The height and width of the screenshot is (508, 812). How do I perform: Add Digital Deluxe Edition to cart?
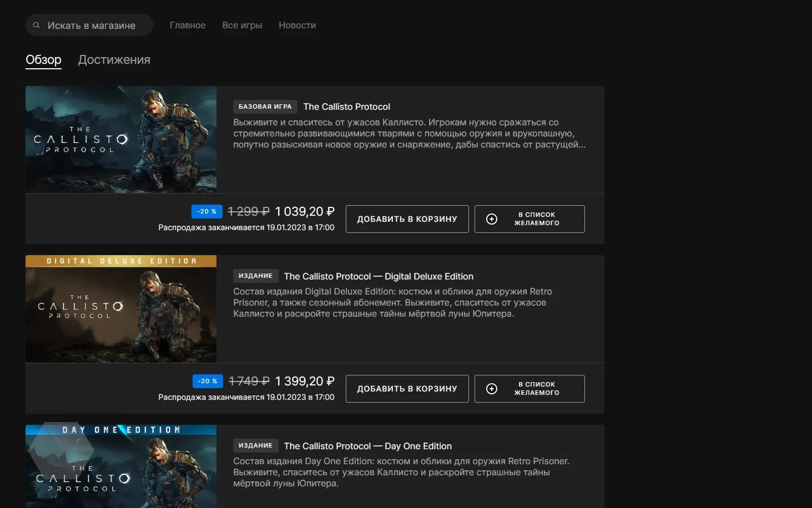(407, 389)
